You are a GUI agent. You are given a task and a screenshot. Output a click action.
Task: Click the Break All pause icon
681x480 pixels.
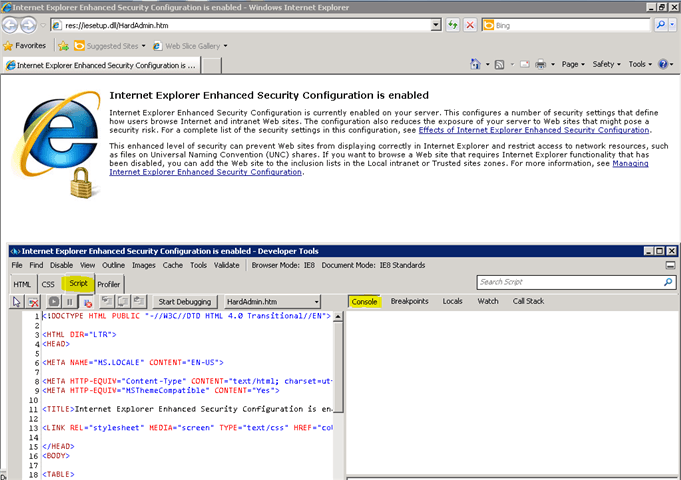tap(69, 301)
